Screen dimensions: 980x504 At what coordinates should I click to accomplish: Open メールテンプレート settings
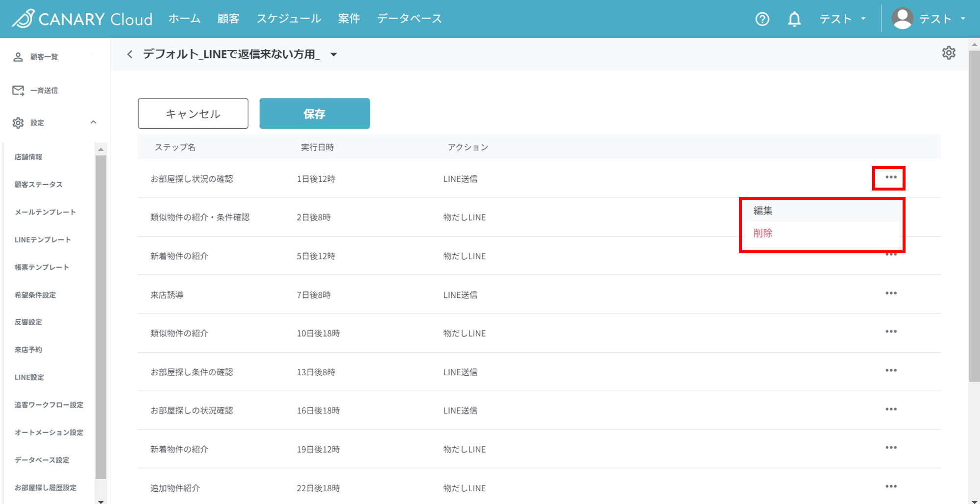pos(45,212)
